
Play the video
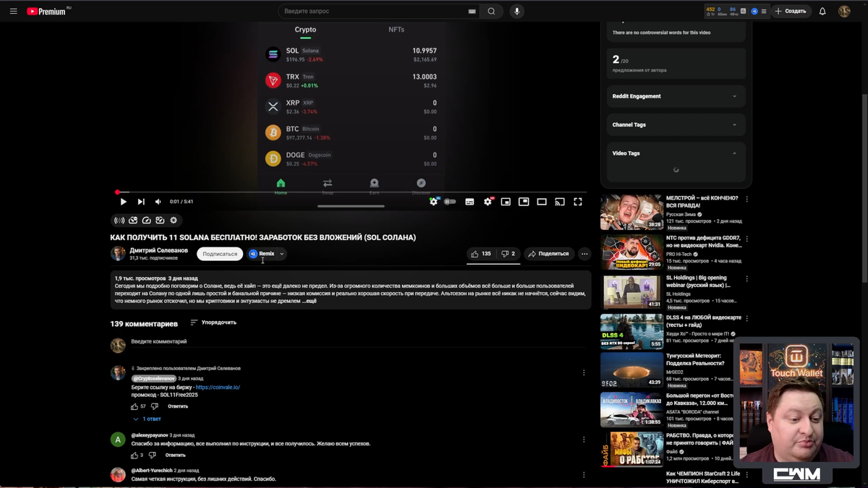click(x=123, y=202)
